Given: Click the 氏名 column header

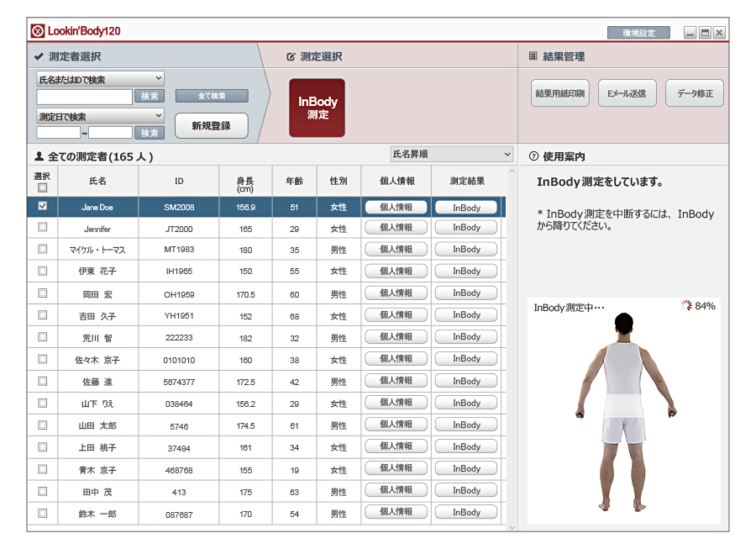Looking at the screenshot, I should 98,181.
